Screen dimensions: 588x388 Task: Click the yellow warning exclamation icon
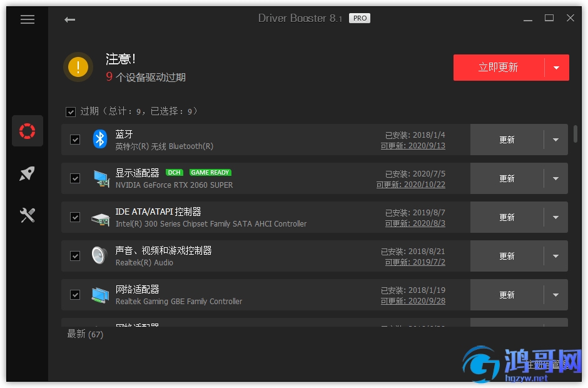click(78, 67)
